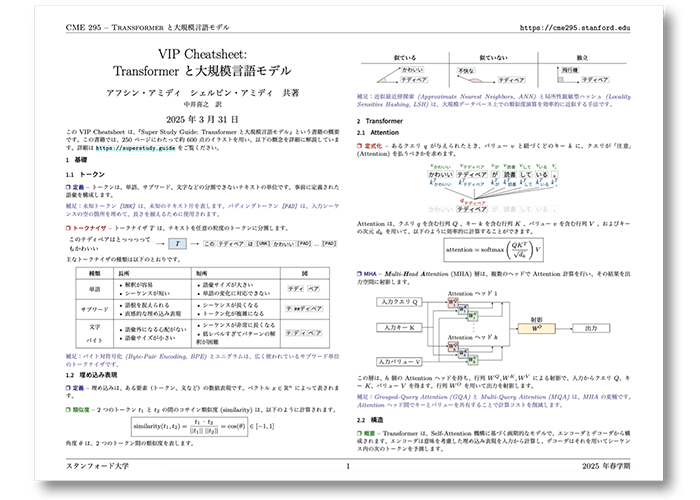Open the https://superstudy.guide link
Screen dimensions: 700x500
coord(135,148)
